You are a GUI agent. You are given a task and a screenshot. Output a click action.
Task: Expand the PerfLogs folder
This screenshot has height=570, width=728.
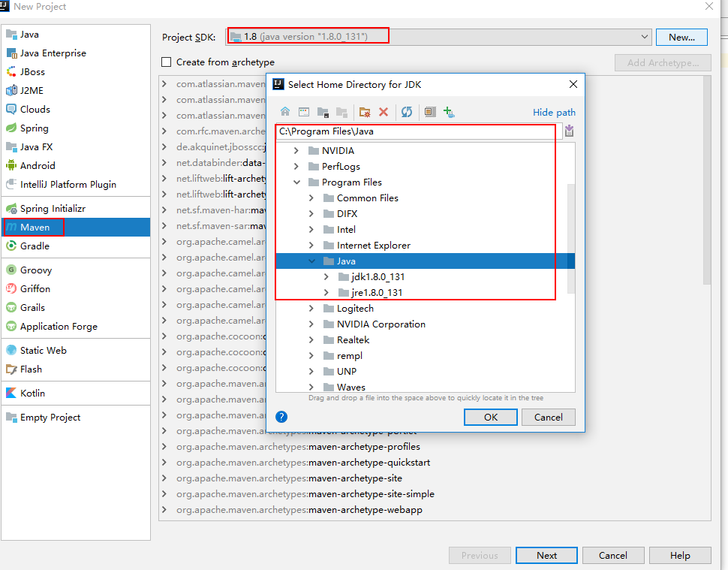pyautogui.click(x=296, y=166)
